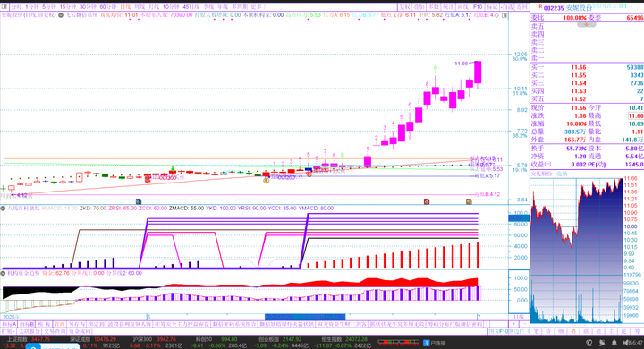Click the 买一 bid price 11.66
Viewport: 644px width, 349px height.
579,67
